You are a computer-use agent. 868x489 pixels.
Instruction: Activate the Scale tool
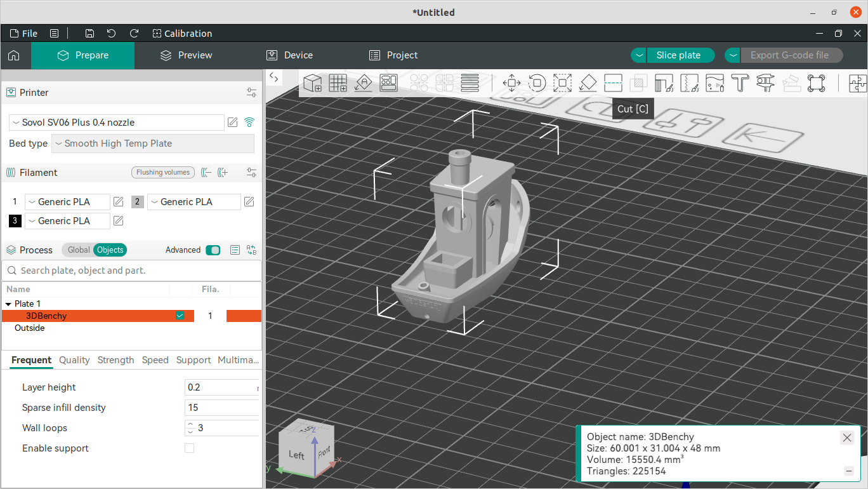coord(562,83)
